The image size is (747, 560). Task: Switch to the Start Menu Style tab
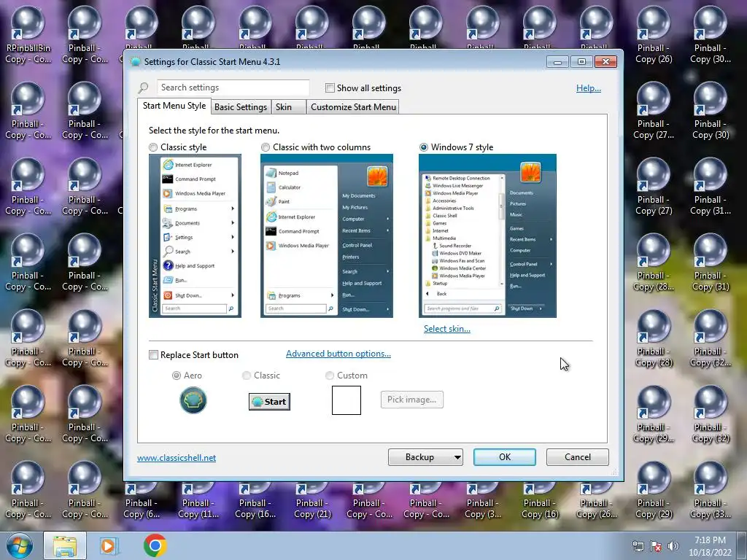click(174, 106)
